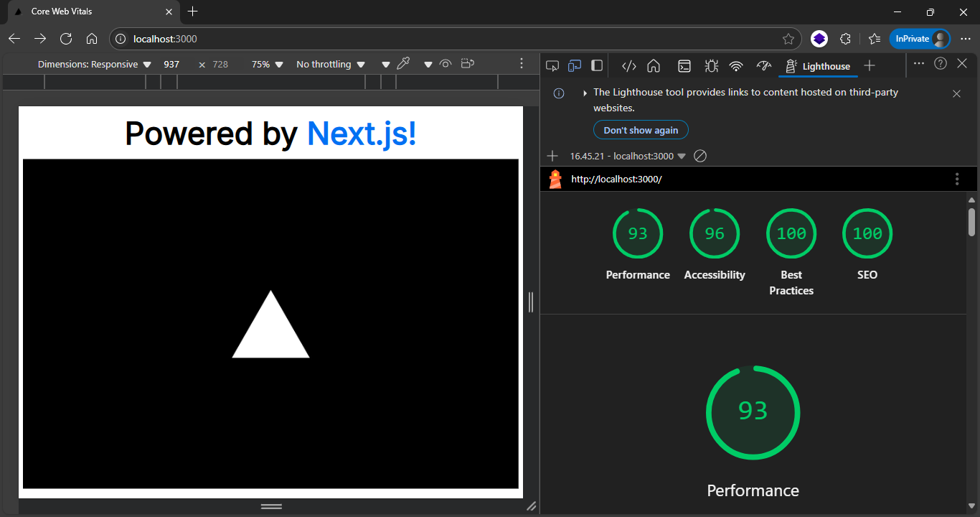
Task: Expand the Lighthouse info message details
Action: coord(585,93)
